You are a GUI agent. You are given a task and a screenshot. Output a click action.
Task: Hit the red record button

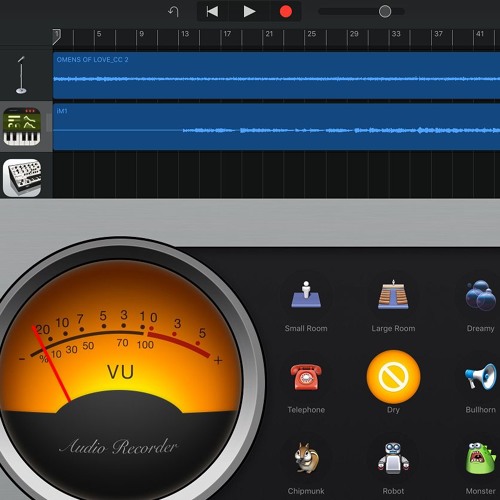pos(286,12)
